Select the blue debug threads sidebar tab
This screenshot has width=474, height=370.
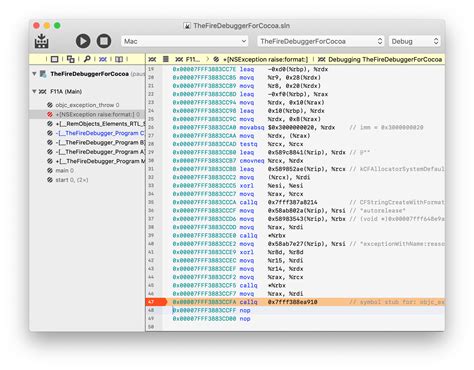pyautogui.click(x=103, y=59)
